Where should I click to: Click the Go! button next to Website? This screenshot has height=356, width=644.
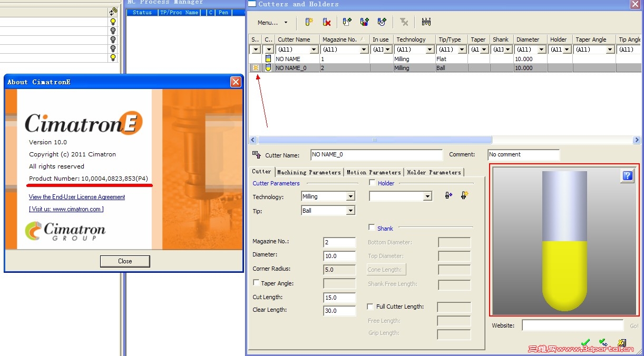(634, 326)
